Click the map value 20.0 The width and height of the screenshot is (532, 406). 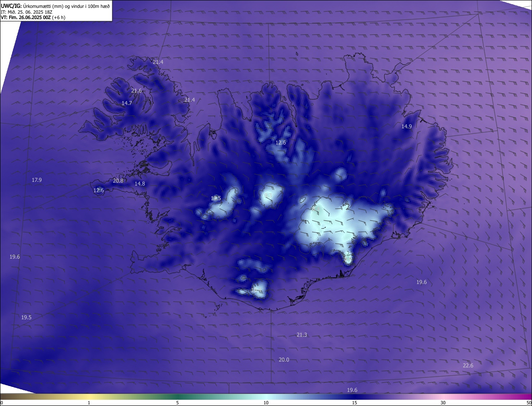[x=284, y=360]
